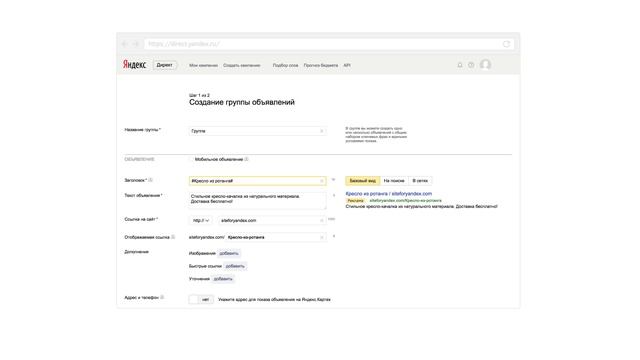Click the info icon next to Адрес и телефон
Image resolution: width=640 pixels, height=360 pixels.
(x=162, y=297)
